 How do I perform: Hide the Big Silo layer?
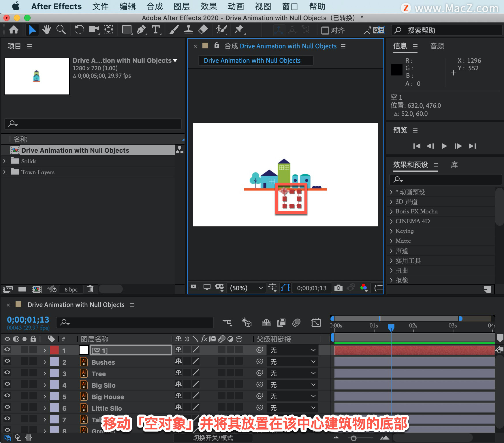point(7,384)
